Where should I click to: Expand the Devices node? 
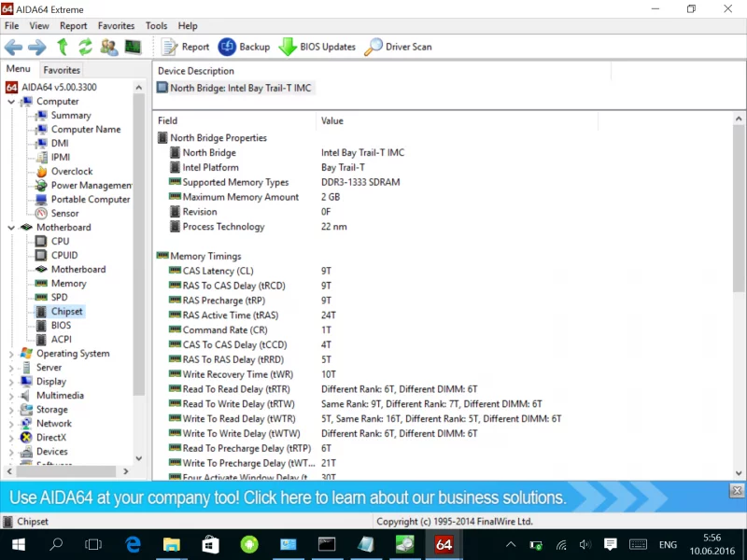tap(11, 452)
